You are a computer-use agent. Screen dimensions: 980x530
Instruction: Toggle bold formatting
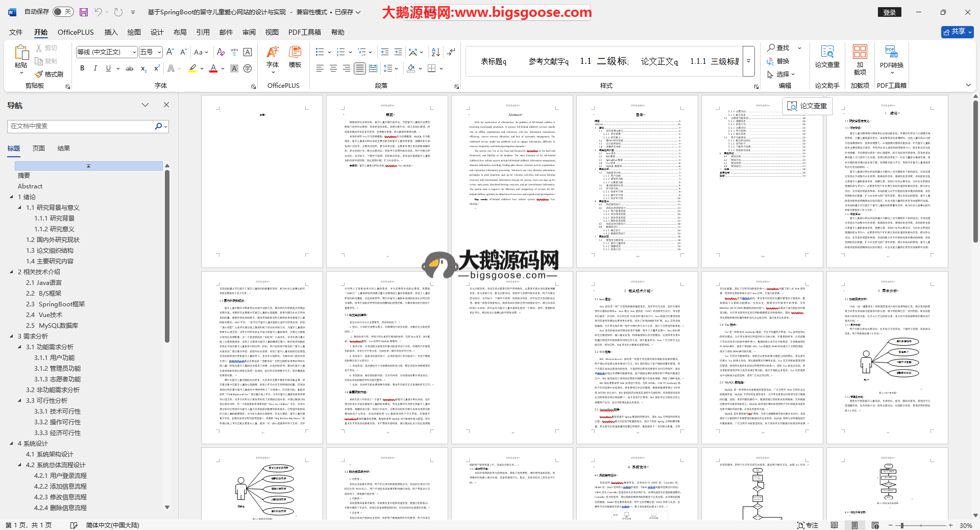(82, 68)
